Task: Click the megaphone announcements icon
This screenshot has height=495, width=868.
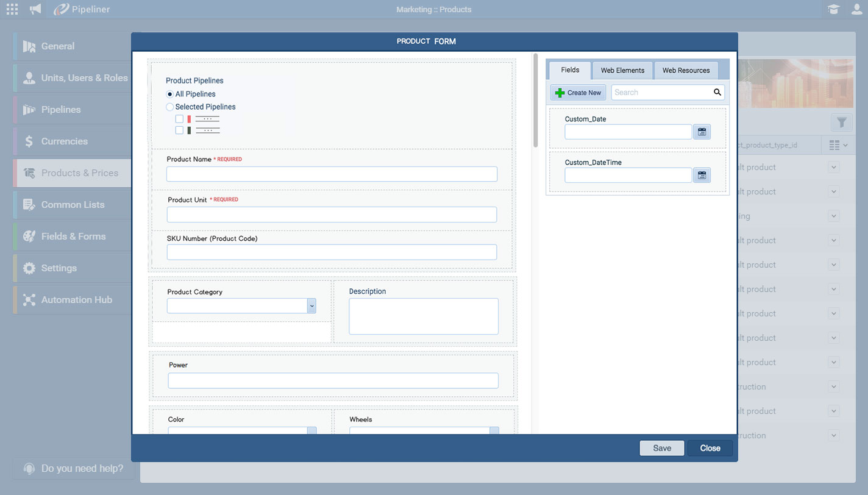Action: tap(35, 9)
